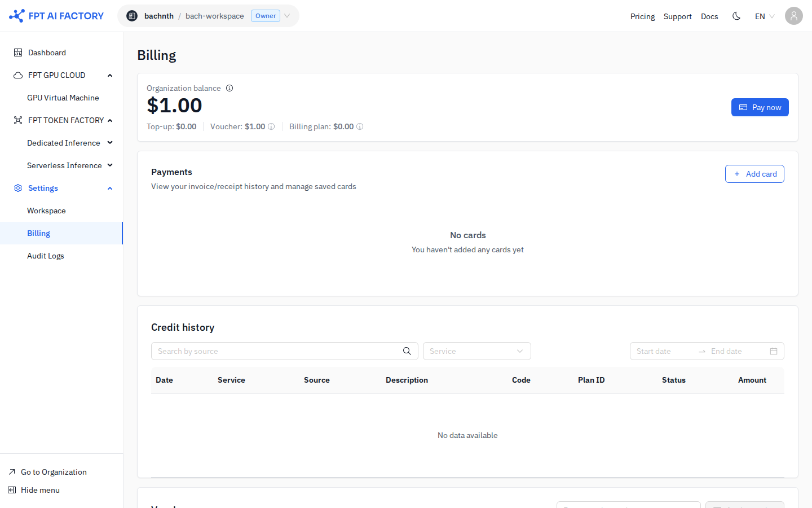Click the Description column header
This screenshot has width=812, height=508.
point(407,380)
